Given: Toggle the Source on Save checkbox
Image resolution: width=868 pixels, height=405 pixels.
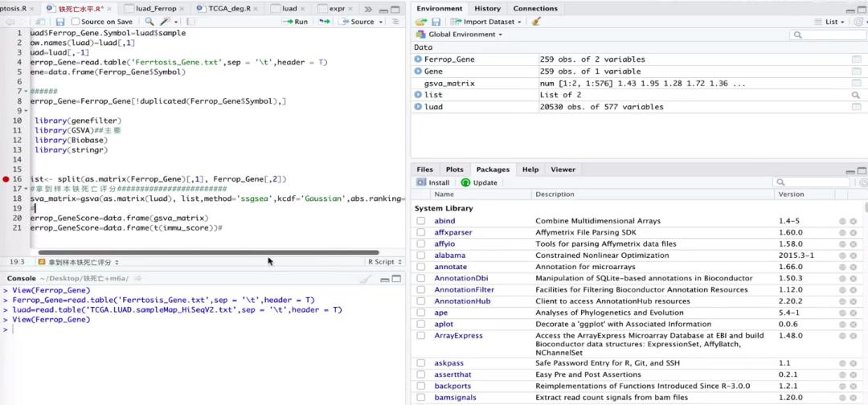Looking at the screenshot, I should pyautogui.click(x=76, y=22).
